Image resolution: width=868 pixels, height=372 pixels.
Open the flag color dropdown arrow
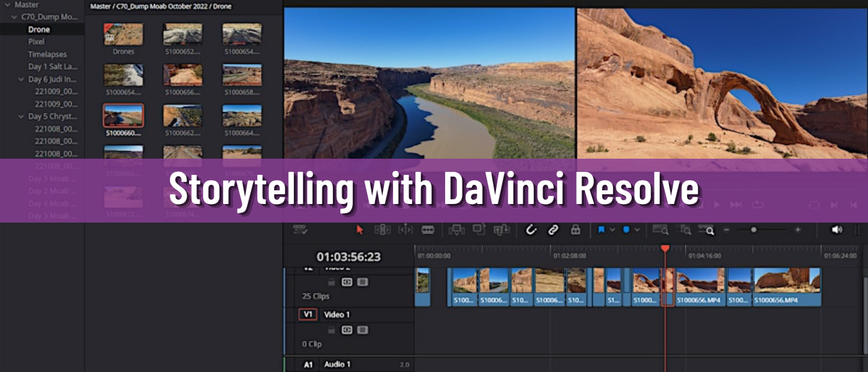613,230
